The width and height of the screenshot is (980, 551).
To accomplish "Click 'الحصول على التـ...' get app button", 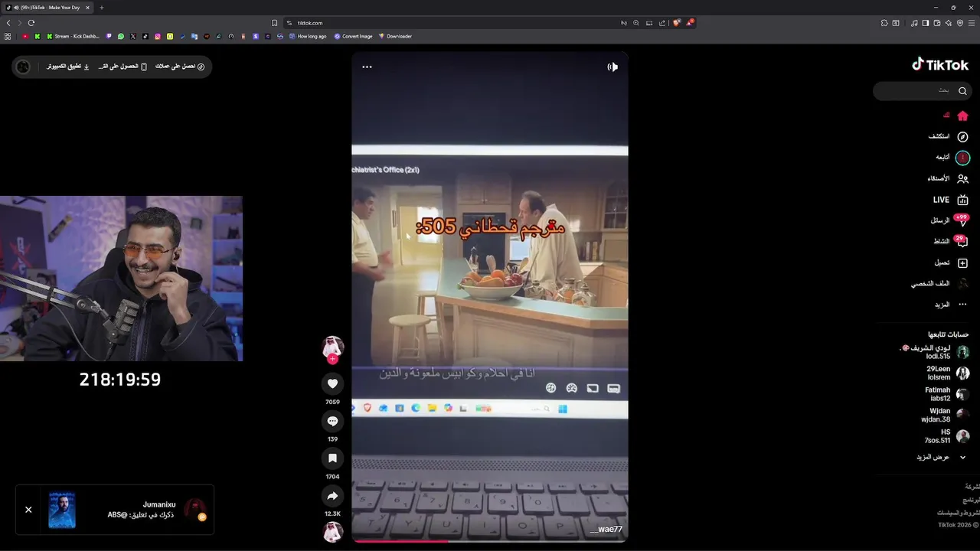I will pyautogui.click(x=122, y=67).
